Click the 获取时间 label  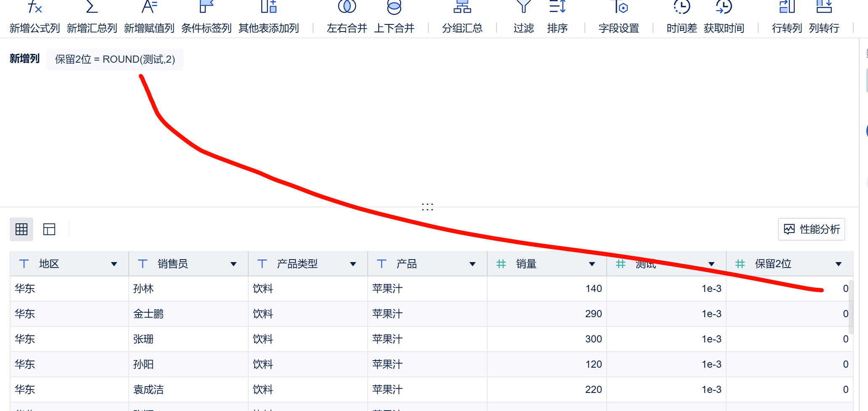click(x=724, y=28)
